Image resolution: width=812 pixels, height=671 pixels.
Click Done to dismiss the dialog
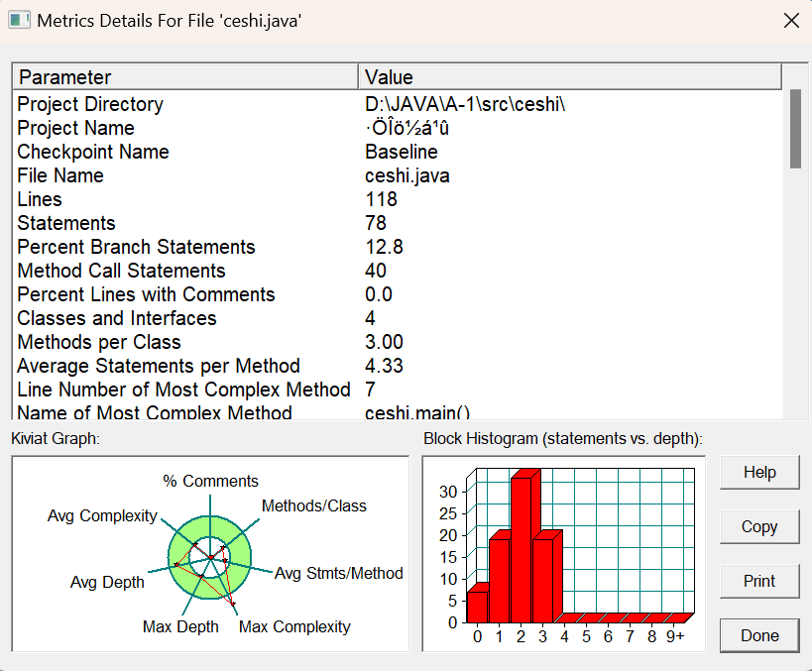tap(759, 635)
